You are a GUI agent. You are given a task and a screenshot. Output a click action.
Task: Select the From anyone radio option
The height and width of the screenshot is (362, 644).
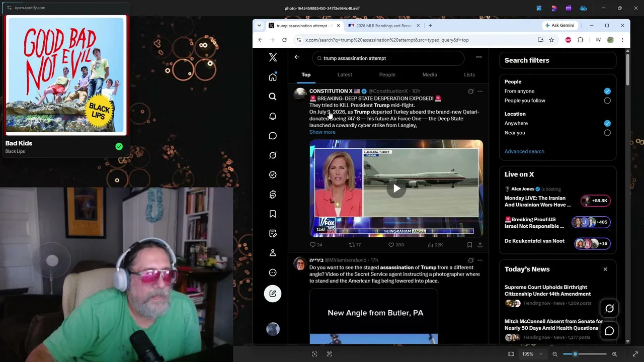click(x=607, y=91)
